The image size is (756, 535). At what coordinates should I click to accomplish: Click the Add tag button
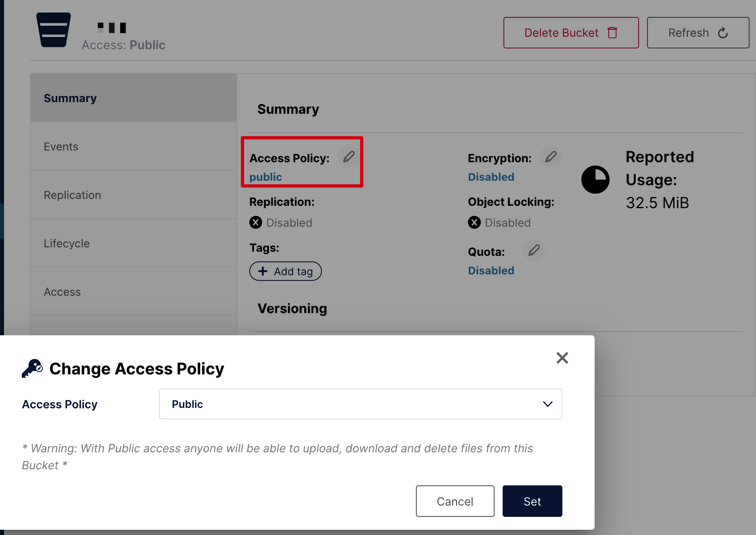[x=285, y=272]
